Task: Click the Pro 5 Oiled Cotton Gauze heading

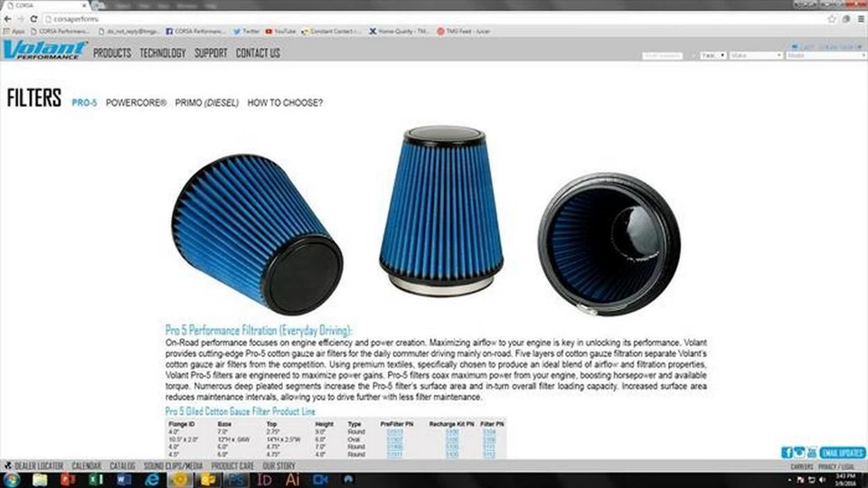Action: pos(241,412)
